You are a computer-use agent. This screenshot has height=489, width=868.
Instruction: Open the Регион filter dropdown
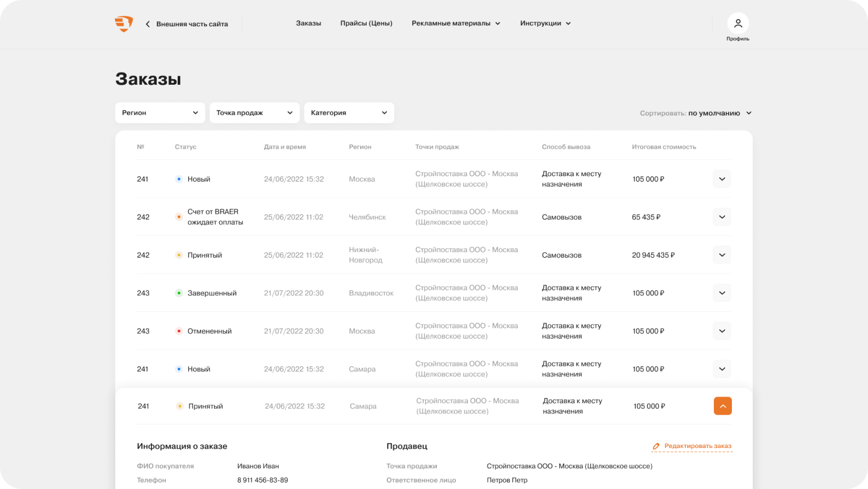[160, 113]
